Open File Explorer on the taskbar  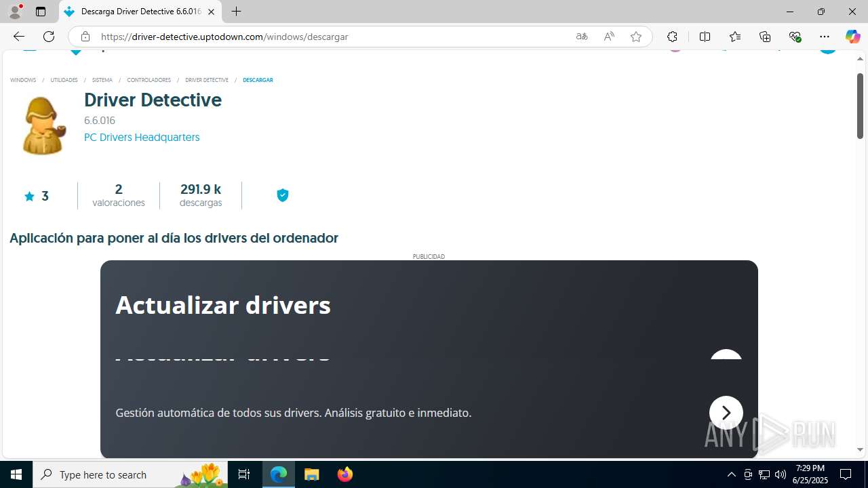pyautogui.click(x=312, y=474)
